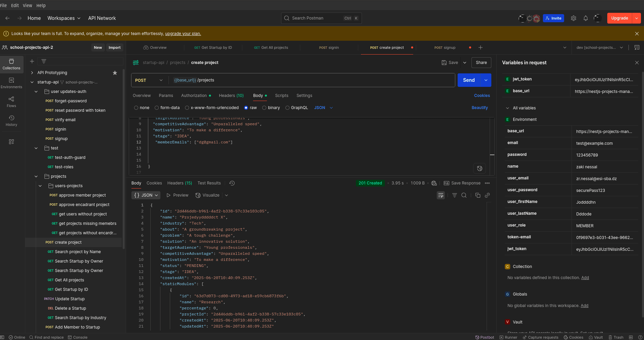Click the wrap lines icon in response toolbar
This screenshot has width=644, height=340.
(441, 195)
